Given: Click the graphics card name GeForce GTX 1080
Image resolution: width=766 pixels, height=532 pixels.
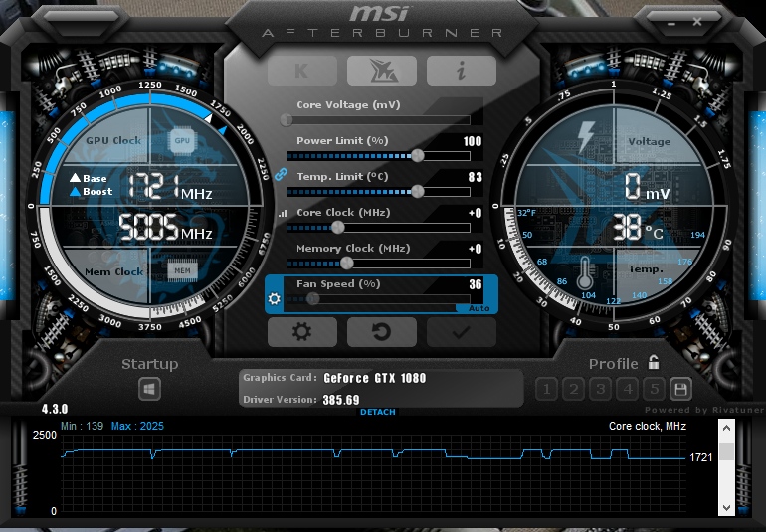Looking at the screenshot, I should (x=375, y=378).
